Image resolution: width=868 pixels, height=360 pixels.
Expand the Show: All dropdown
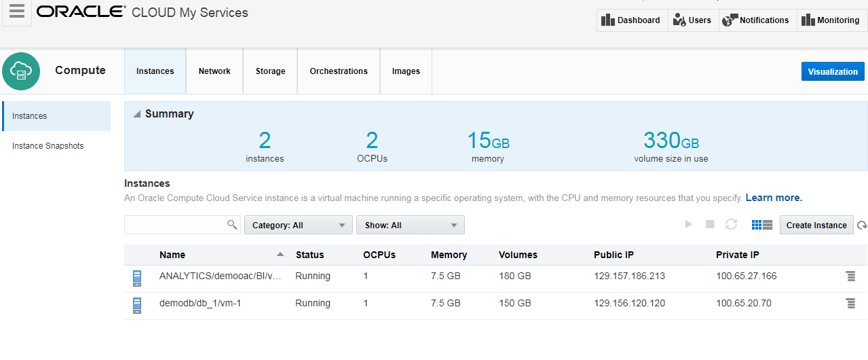[410, 226]
